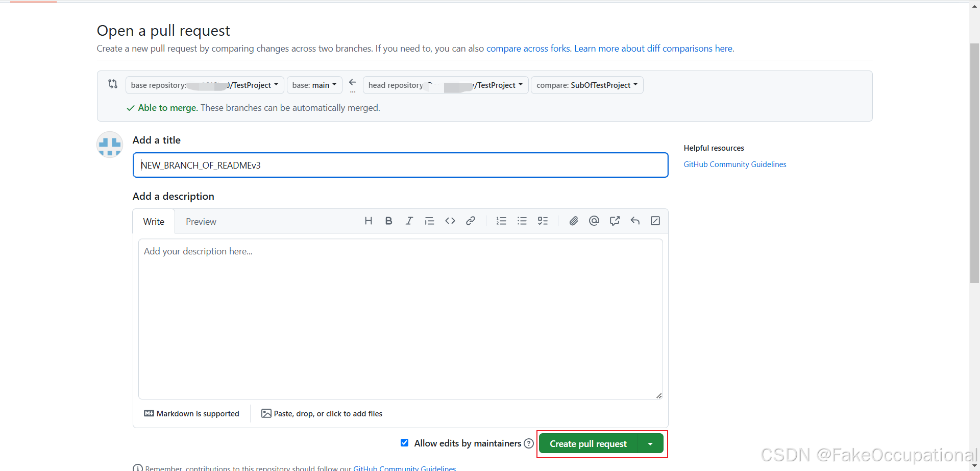Click Markdown is supported link
Viewport: 980px width, 471px height.
(x=192, y=414)
